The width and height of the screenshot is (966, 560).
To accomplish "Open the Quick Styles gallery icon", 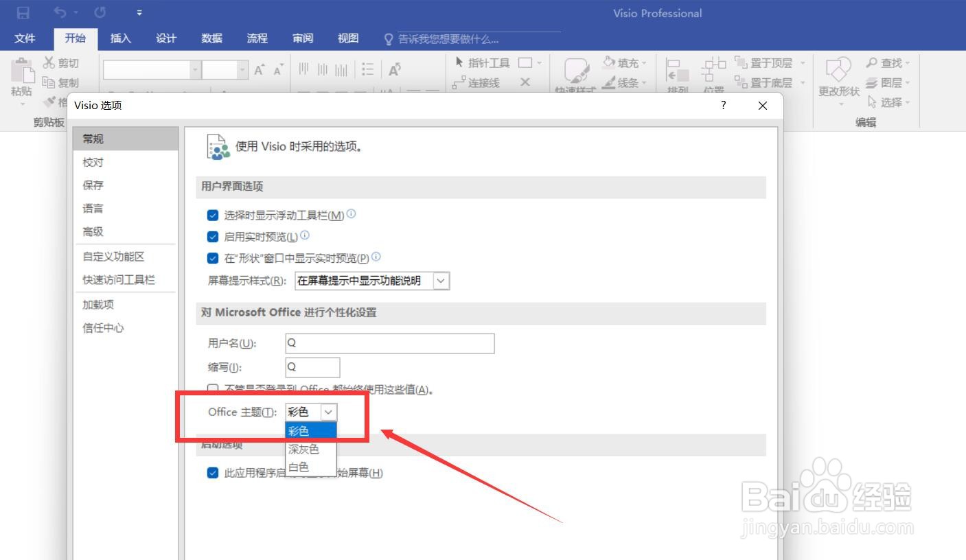I will click(577, 70).
